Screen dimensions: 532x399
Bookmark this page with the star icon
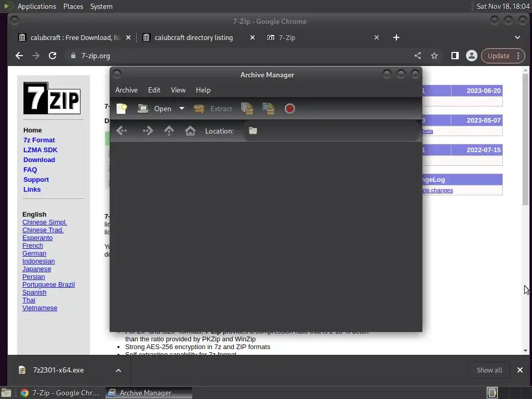(x=434, y=56)
